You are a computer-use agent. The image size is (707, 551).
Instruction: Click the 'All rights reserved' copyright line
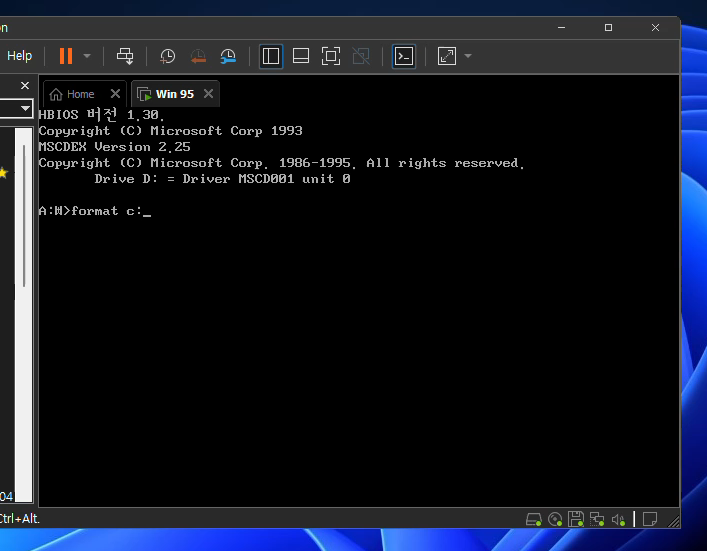pyautogui.click(x=281, y=163)
